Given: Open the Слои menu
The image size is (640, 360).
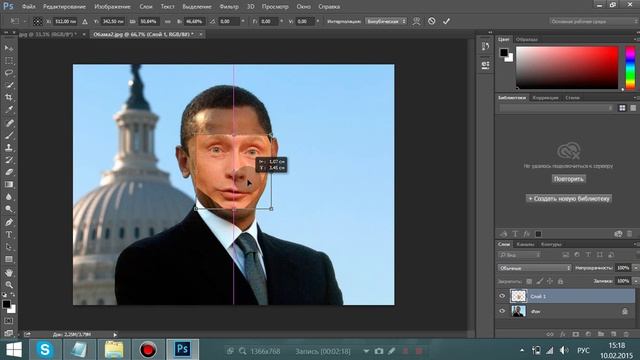Looking at the screenshot, I should point(146,7).
